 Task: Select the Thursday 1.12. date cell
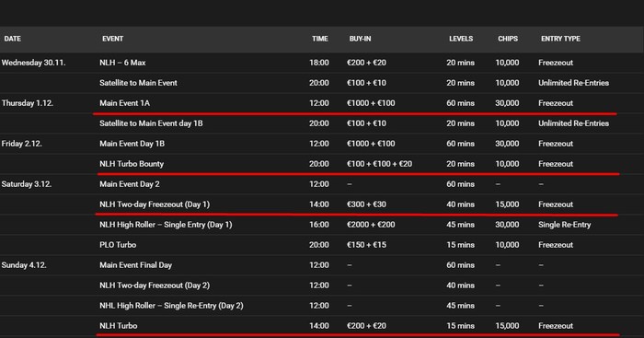tap(27, 103)
